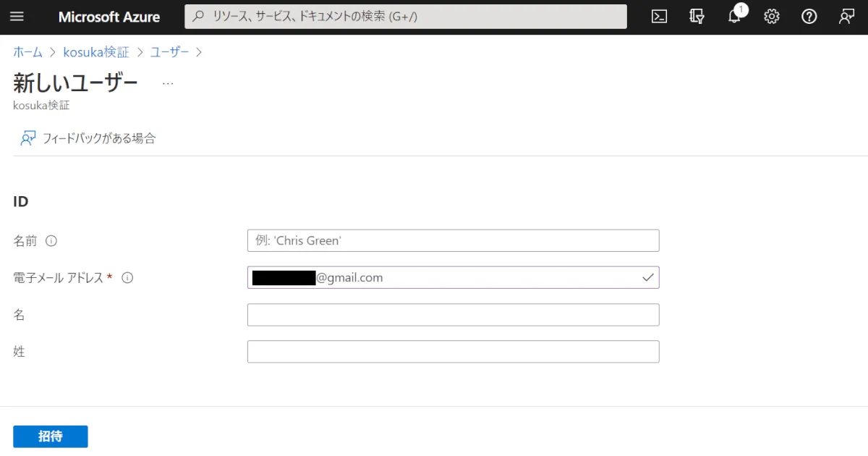Click the info icon beside 電子メール アドレス
Image resolution: width=868 pixels, height=456 pixels.
coord(127,278)
